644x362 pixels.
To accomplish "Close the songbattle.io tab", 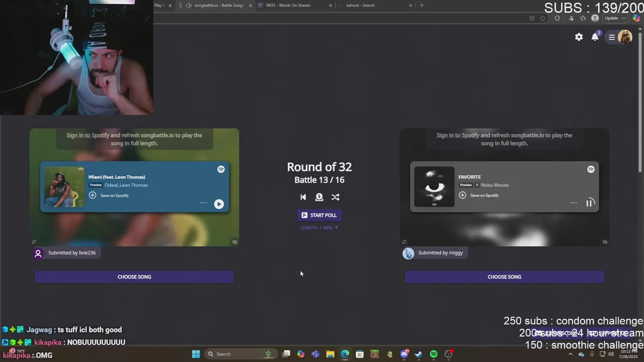I will click(250, 6).
